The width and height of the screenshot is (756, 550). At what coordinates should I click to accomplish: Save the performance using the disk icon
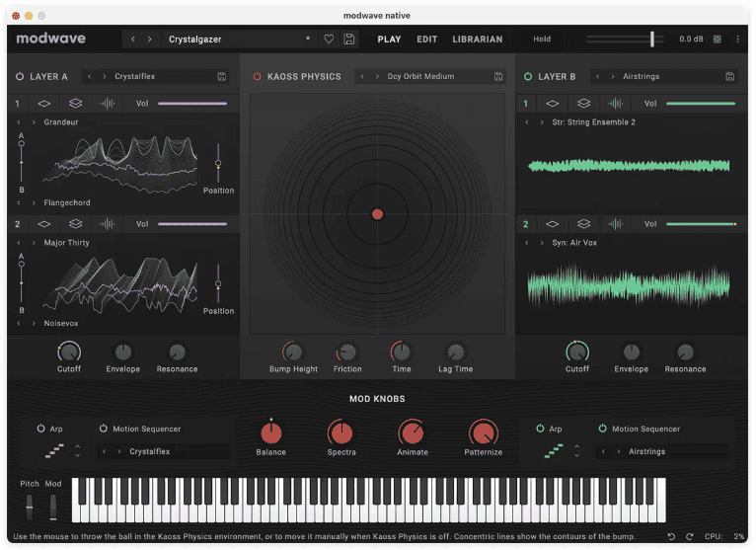[x=349, y=39]
